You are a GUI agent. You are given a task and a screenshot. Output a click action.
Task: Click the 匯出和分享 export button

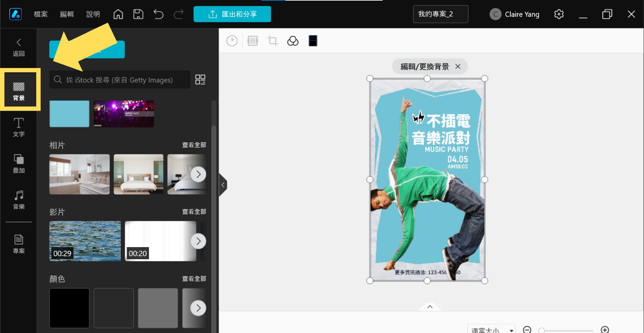tap(232, 14)
